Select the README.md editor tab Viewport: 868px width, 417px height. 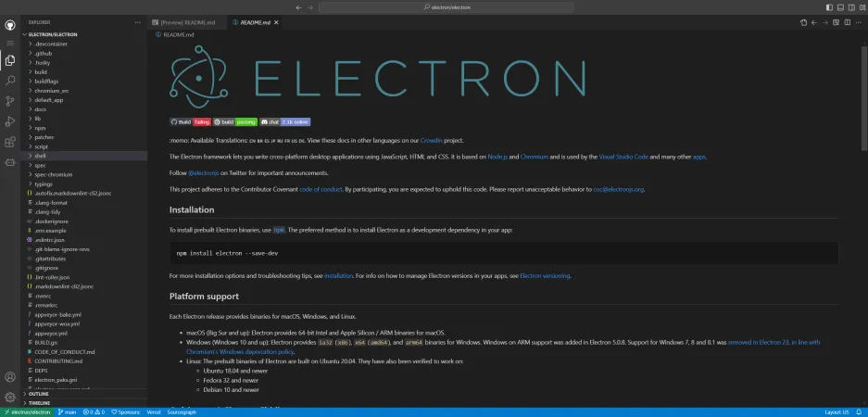pos(256,23)
